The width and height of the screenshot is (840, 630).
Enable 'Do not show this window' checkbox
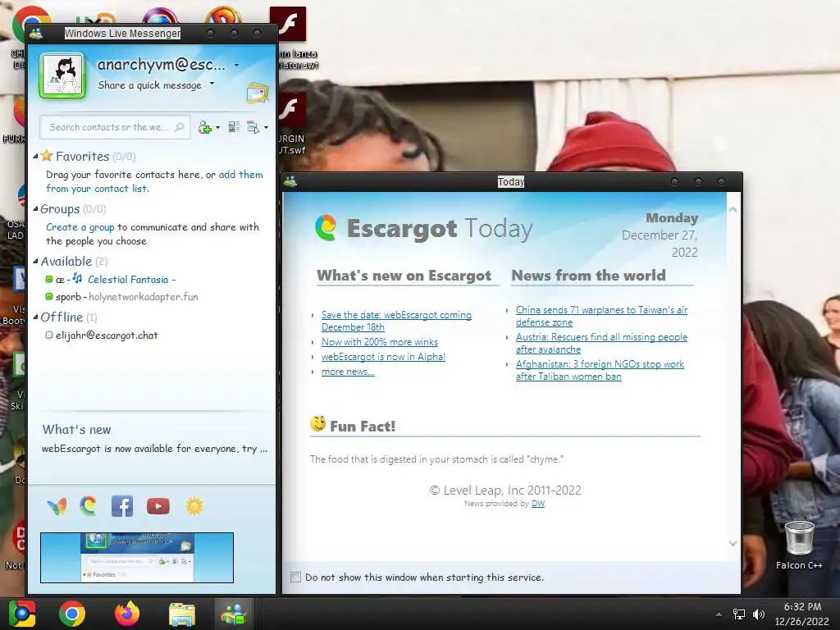point(295,577)
